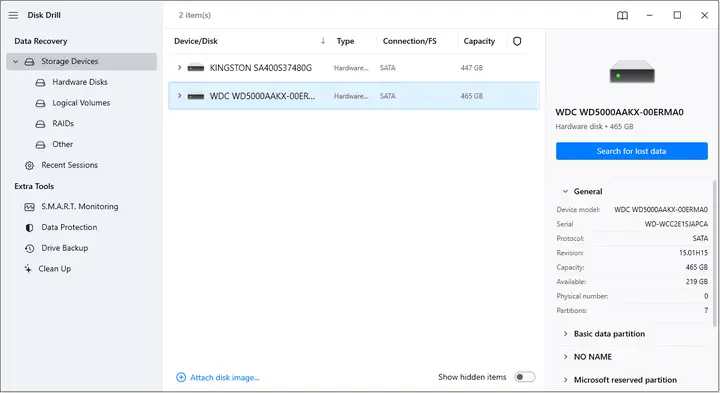Click the Data Protection shield icon
The height and width of the screenshot is (393, 720).
click(29, 228)
